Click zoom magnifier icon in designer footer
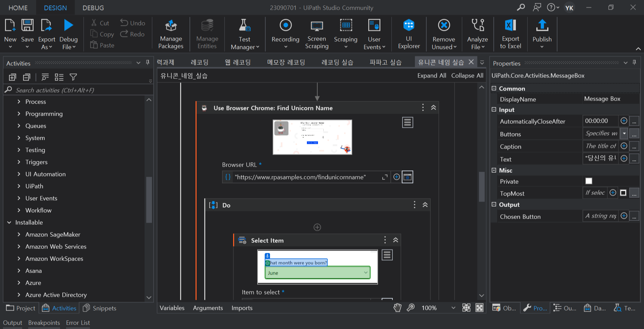The height and width of the screenshot is (329, 644). (411, 308)
